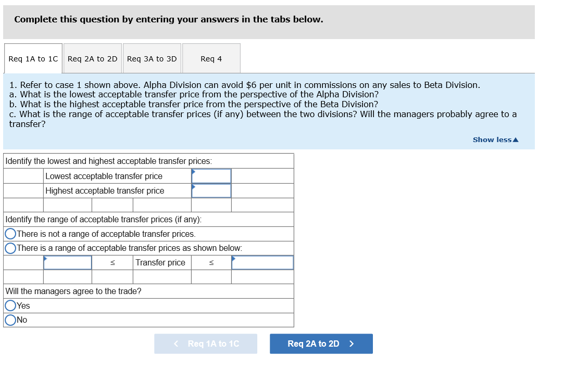
Task: Click the left bound input in the transfer price range row
Action: [x=68, y=262]
